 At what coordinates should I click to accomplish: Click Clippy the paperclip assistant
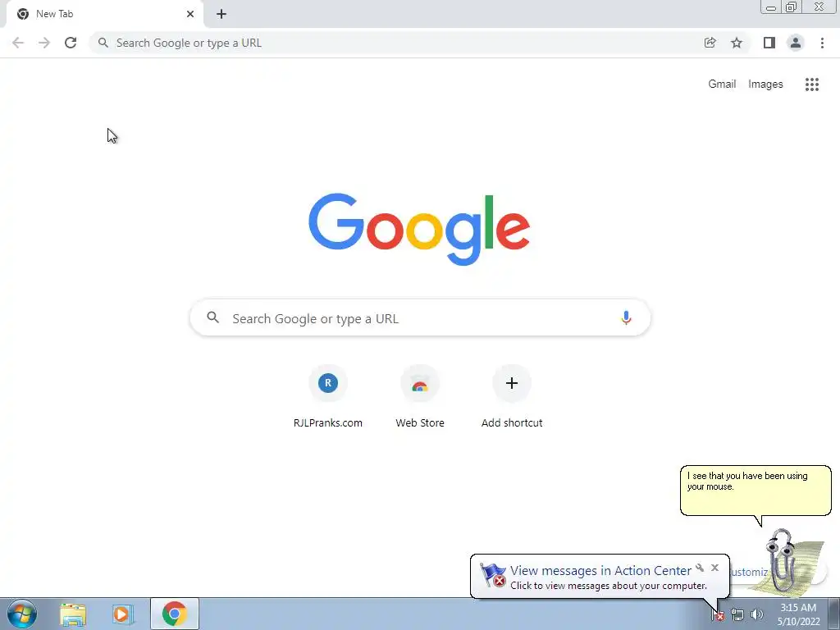pyautogui.click(x=783, y=561)
